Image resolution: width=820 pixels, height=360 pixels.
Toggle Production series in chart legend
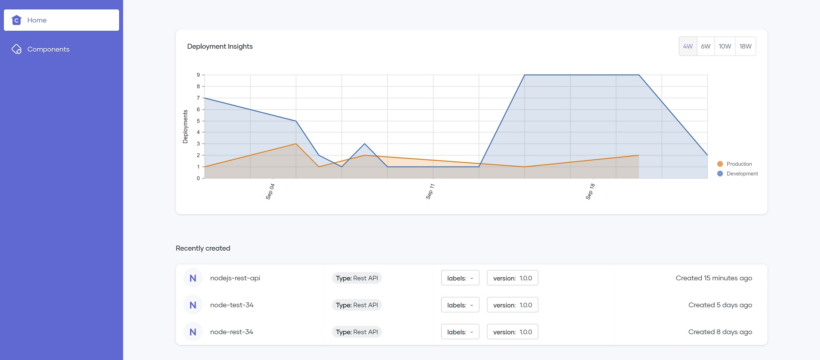(735, 164)
